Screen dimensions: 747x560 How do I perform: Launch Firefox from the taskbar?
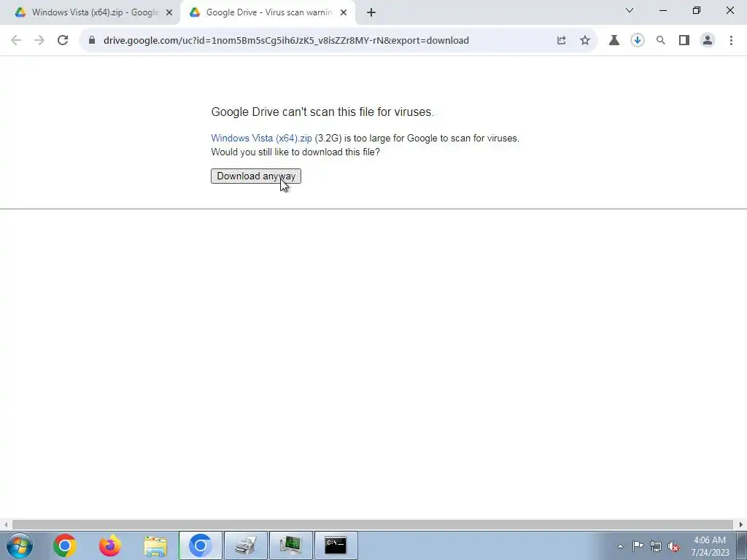[110, 545]
